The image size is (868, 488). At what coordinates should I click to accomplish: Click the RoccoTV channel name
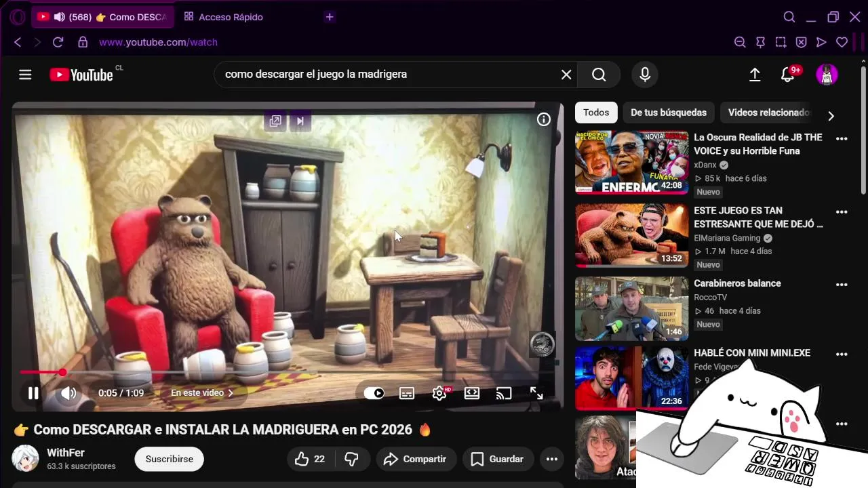pos(710,297)
